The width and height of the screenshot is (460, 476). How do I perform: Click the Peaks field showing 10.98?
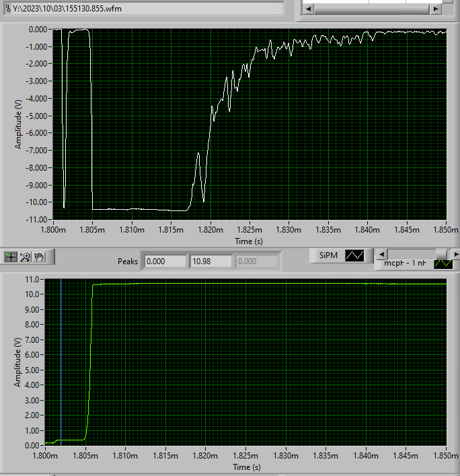click(211, 262)
